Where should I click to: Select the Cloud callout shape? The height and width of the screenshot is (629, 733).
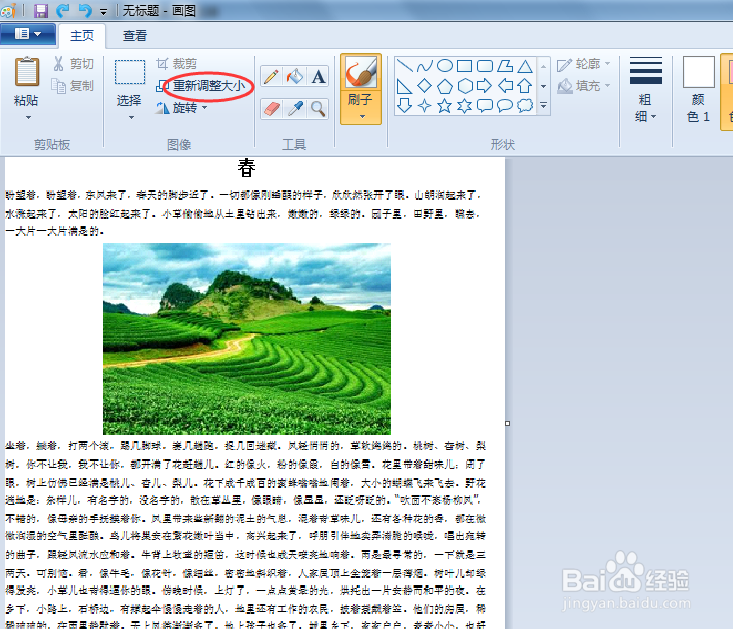pos(525,106)
